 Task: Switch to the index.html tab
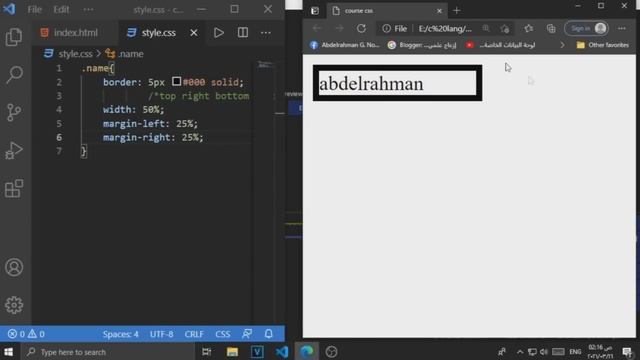pos(69,33)
